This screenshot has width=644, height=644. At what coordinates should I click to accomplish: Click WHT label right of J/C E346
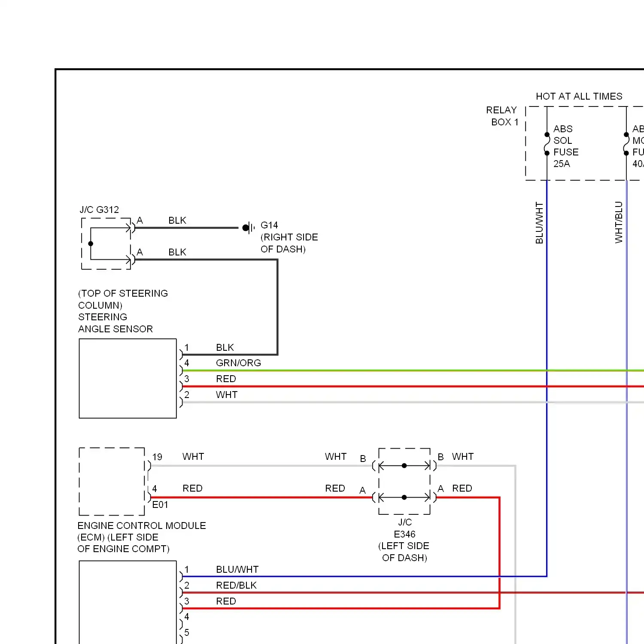pos(463,456)
